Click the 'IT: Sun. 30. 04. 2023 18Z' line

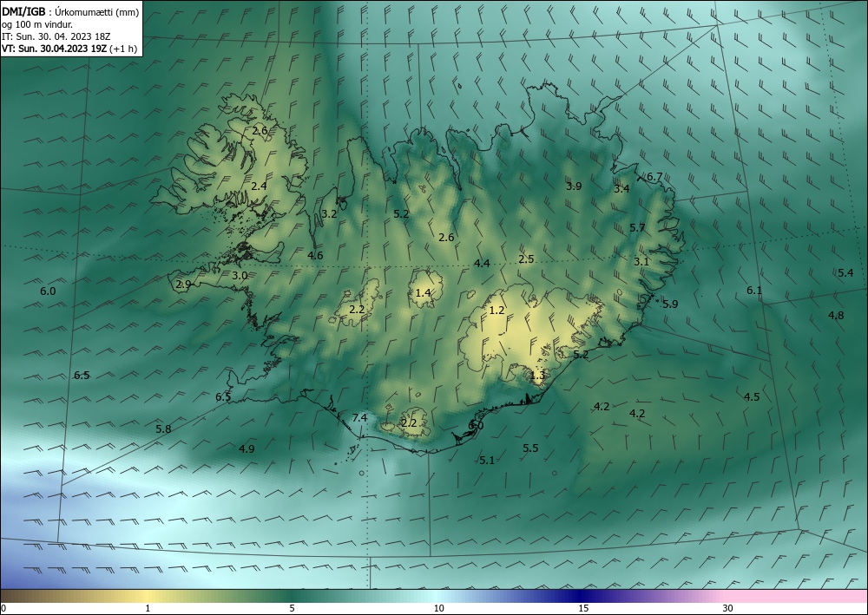tap(56, 36)
